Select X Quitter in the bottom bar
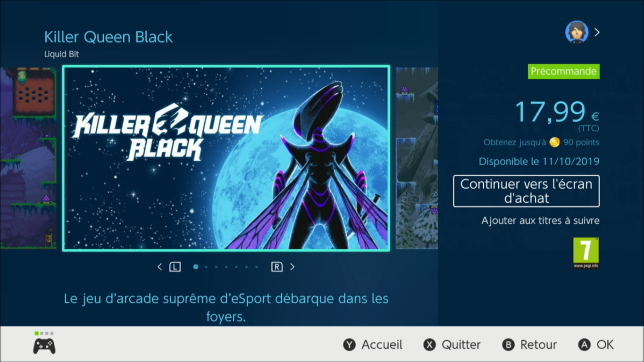Viewport: 644px width, 362px height. (x=452, y=345)
